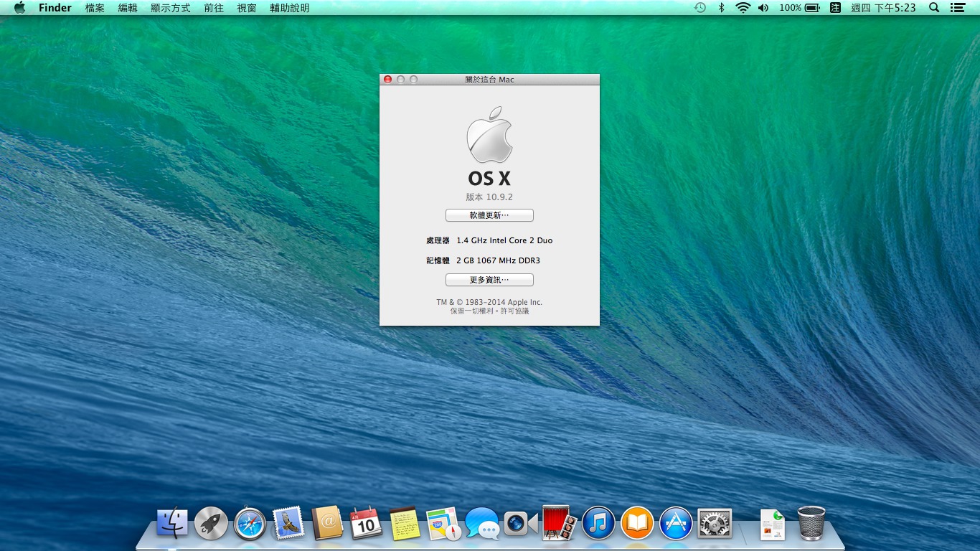The image size is (980, 551).
Task: Launch Safari from the Dock
Action: [250, 524]
